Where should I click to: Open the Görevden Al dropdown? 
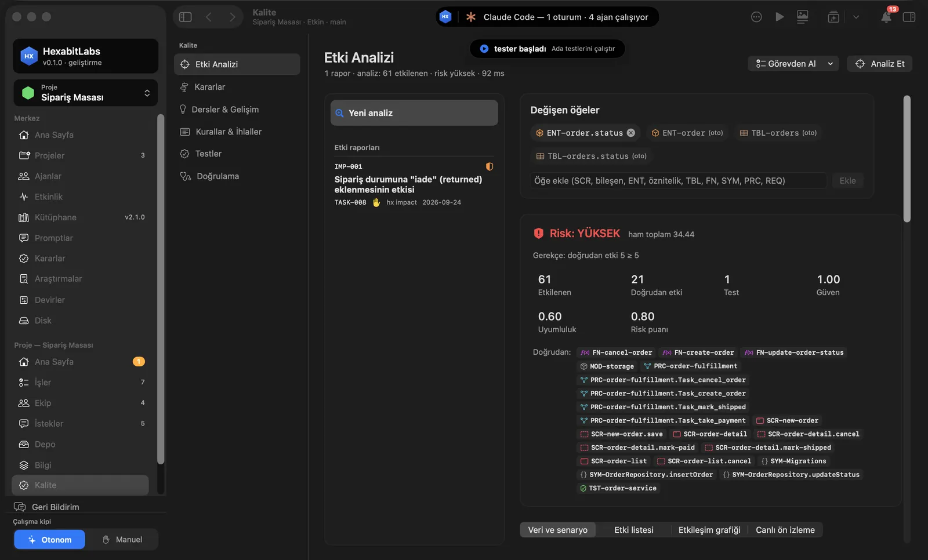793,64
